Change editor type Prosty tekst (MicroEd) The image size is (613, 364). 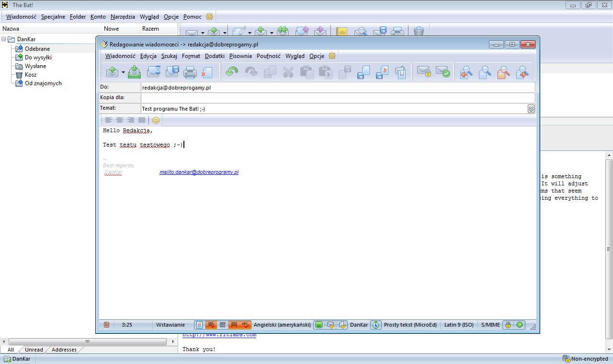click(410, 325)
